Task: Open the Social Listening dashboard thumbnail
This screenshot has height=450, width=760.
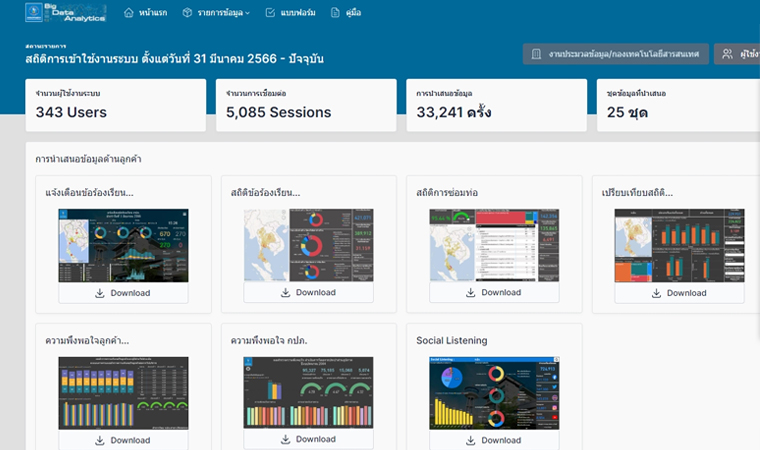Action: (494, 393)
